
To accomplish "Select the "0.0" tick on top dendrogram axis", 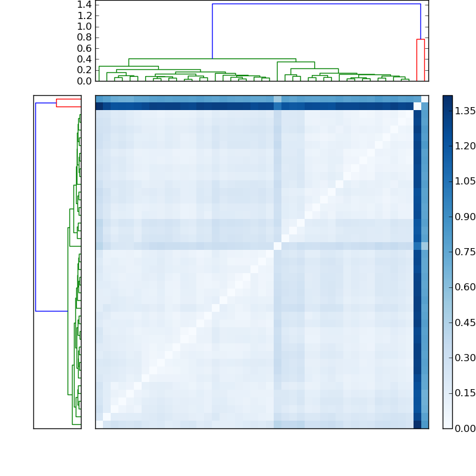I will [x=84, y=81].
